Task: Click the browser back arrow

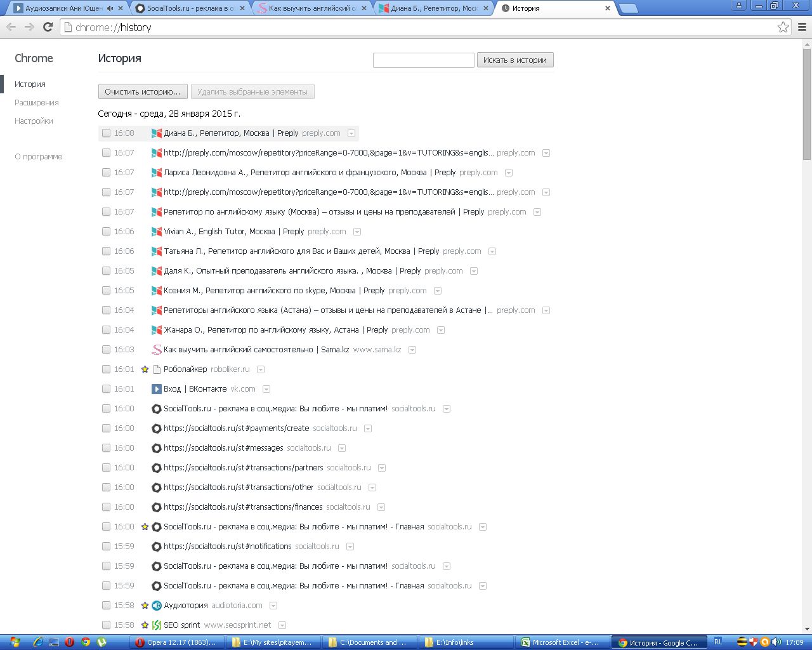Action: (x=11, y=27)
